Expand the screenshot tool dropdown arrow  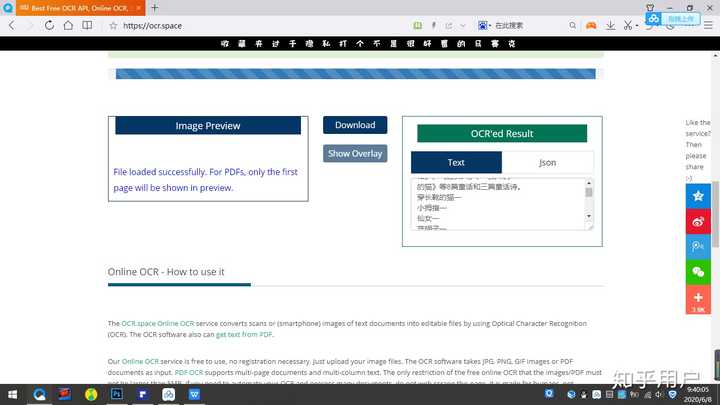637,26
